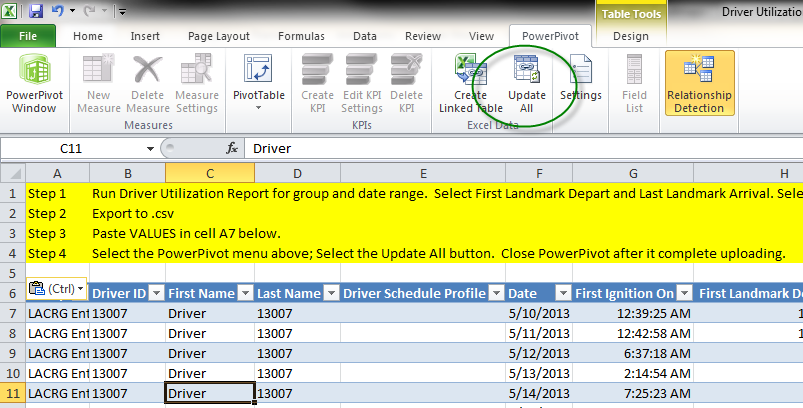Expand the First Name column filter
The width and height of the screenshot is (803, 408).
(x=244, y=293)
